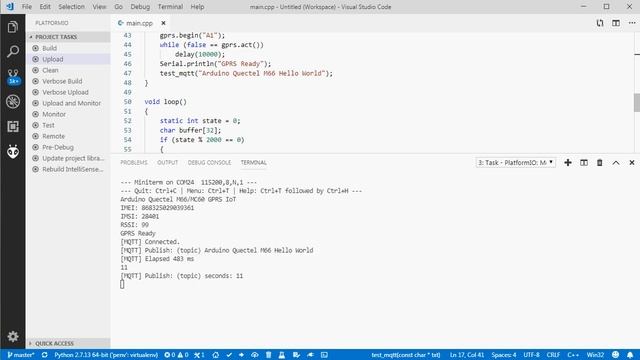This screenshot has height=360, width=640.
Task: Open the feedback smiley in status bar
Action: [x=616, y=355]
